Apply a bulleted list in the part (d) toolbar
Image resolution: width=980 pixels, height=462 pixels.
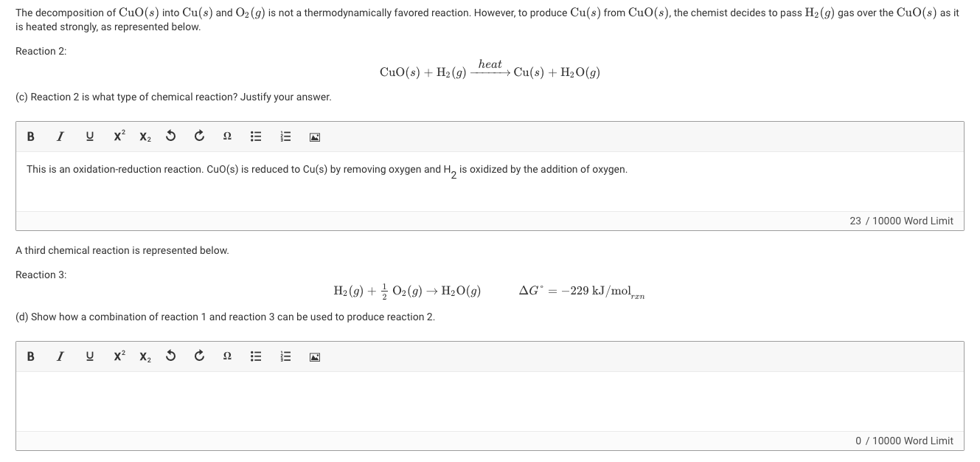tap(254, 356)
